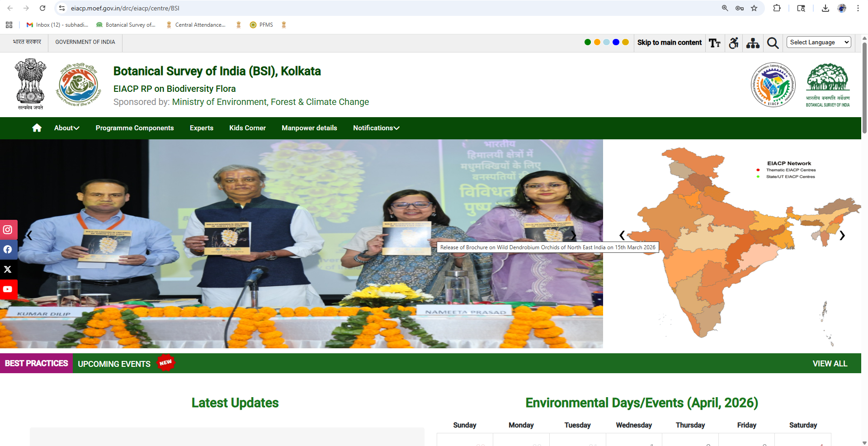Switch to Upcoming Events tab

point(114,364)
